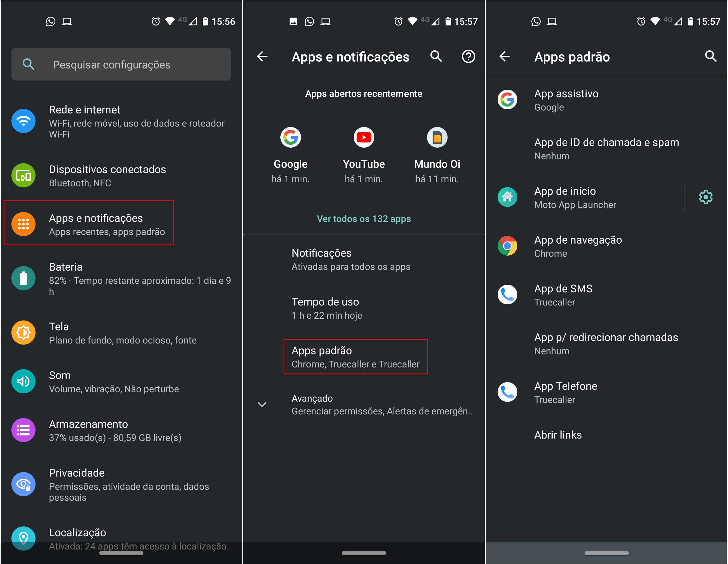Tap the Privacidade eye icon
The image size is (728, 564).
pos(23,484)
